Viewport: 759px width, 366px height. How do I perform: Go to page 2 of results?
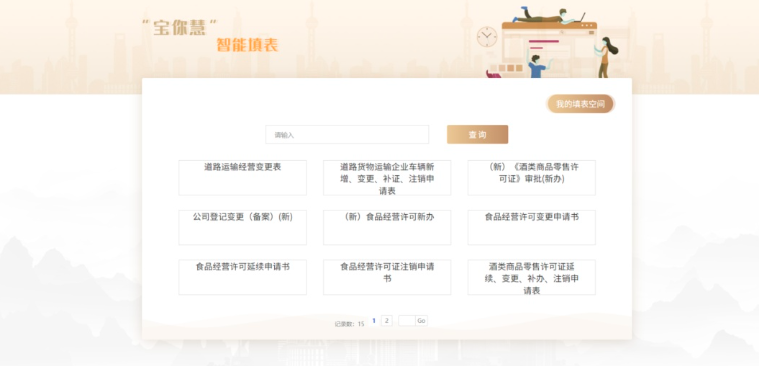[x=387, y=320]
